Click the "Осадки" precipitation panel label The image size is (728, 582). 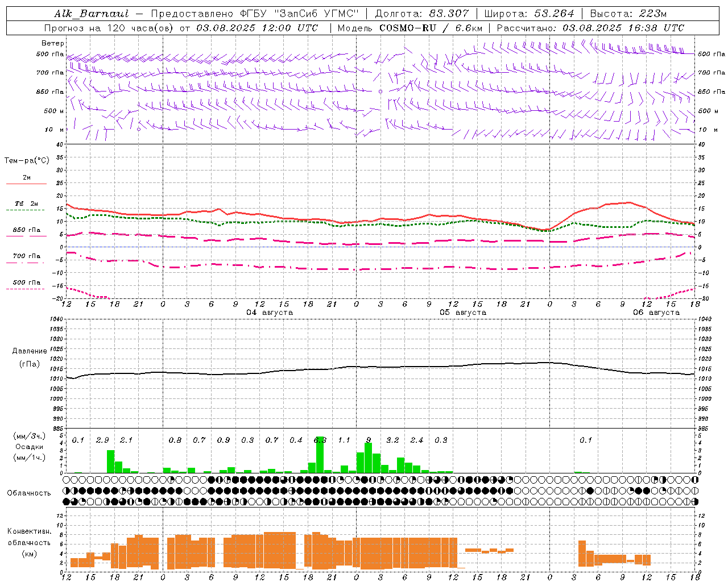[29, 447]
